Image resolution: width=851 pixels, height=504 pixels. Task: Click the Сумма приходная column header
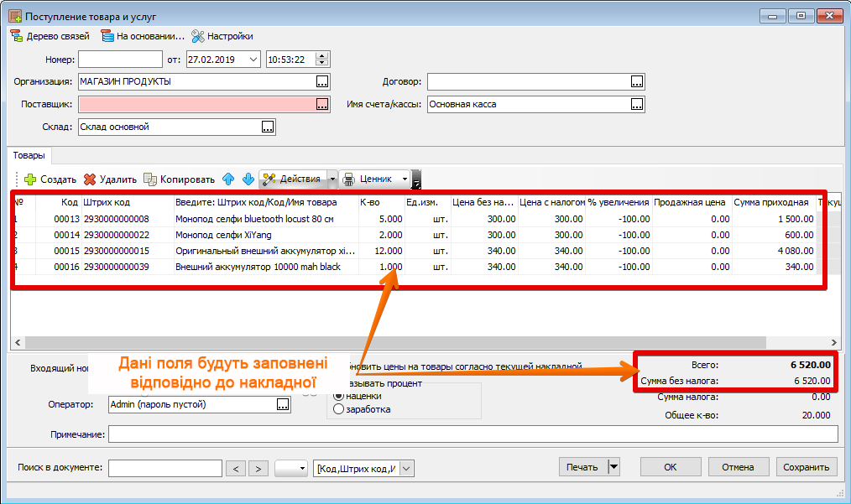point(774,202)
